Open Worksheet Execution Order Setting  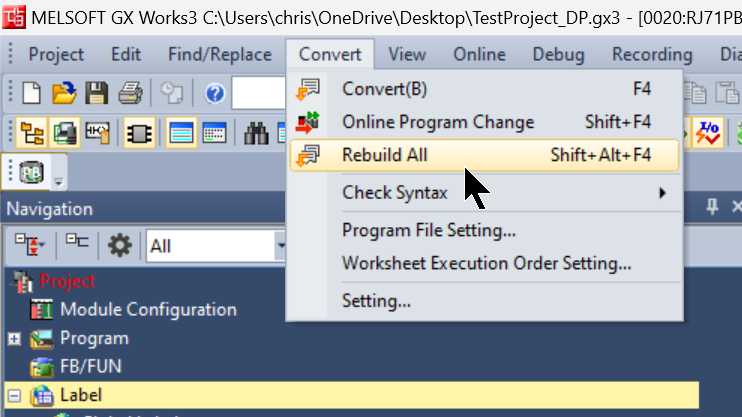coord(485,263)
